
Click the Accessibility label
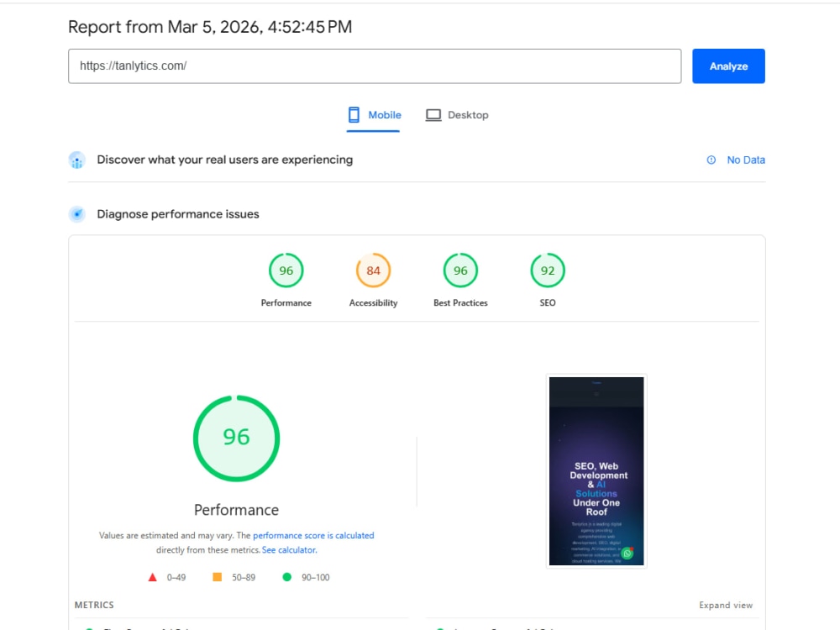pyautogui.click(x=374, y=302)
